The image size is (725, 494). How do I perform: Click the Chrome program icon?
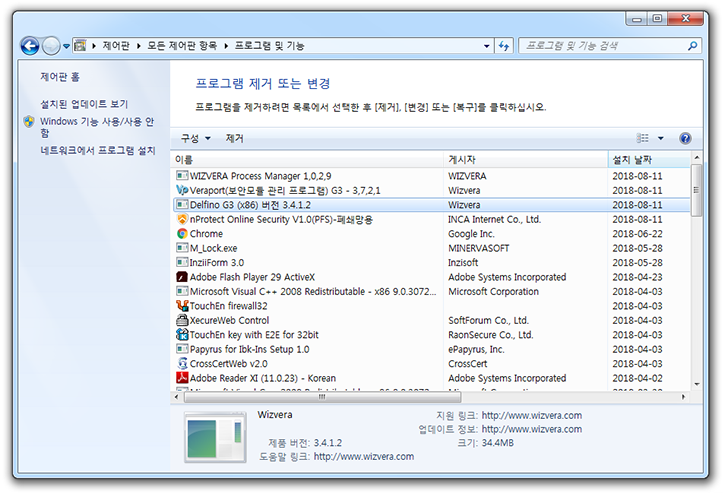(182, 234)
